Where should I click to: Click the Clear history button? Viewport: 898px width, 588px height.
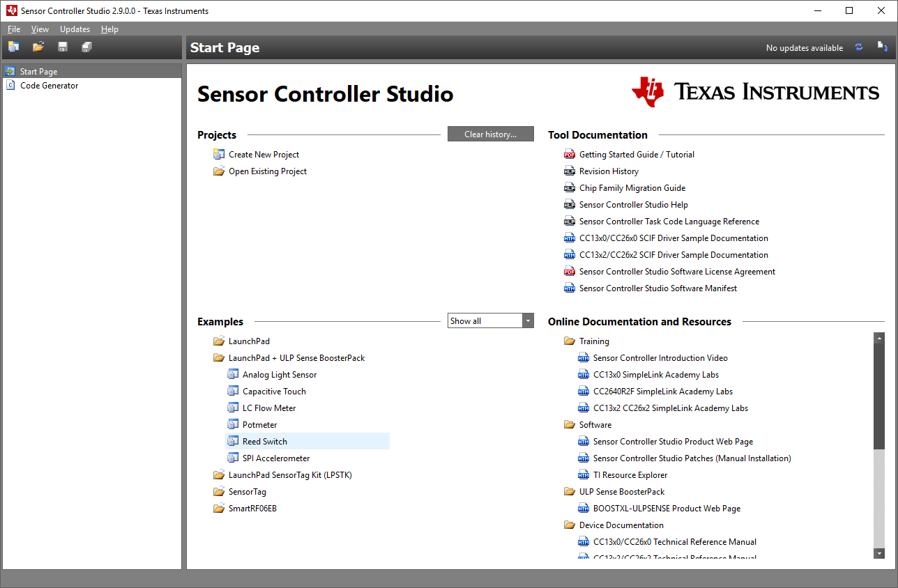pos(491,134)
